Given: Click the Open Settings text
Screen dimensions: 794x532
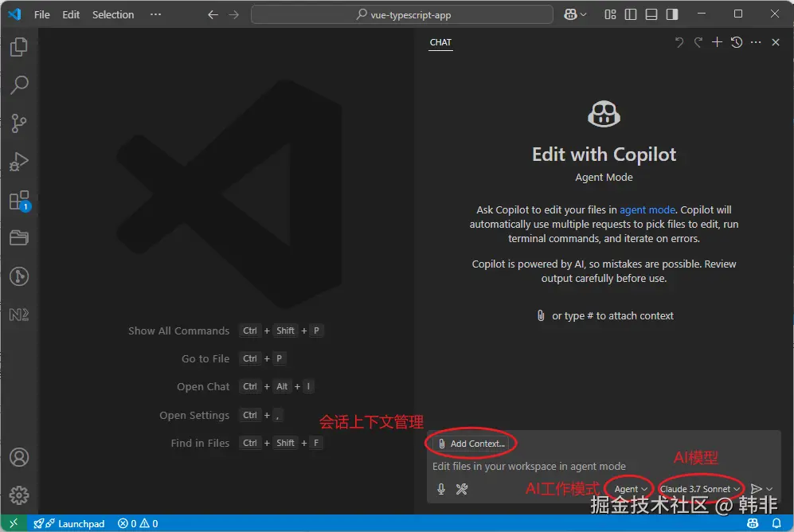Looking at the screenshot, I should [x=194, y=415].
